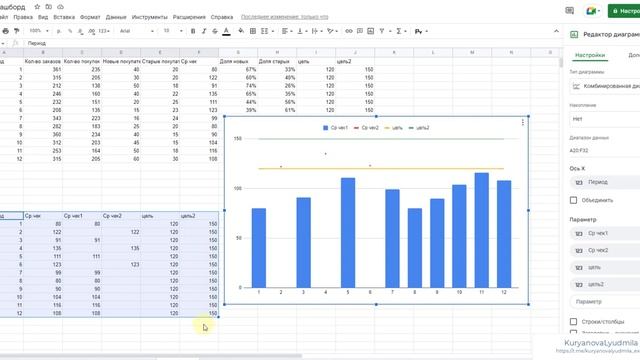Click the insert comment icon

click(x=360, y=31)
